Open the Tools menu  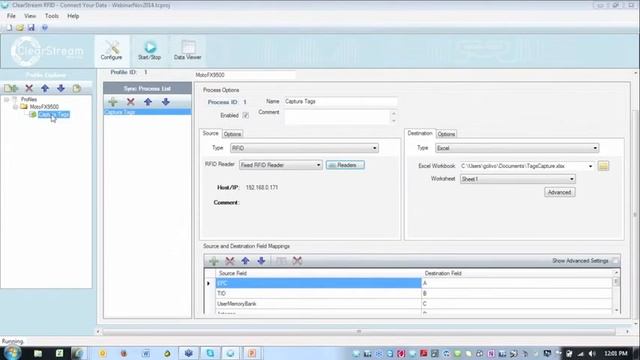point(52,16)
